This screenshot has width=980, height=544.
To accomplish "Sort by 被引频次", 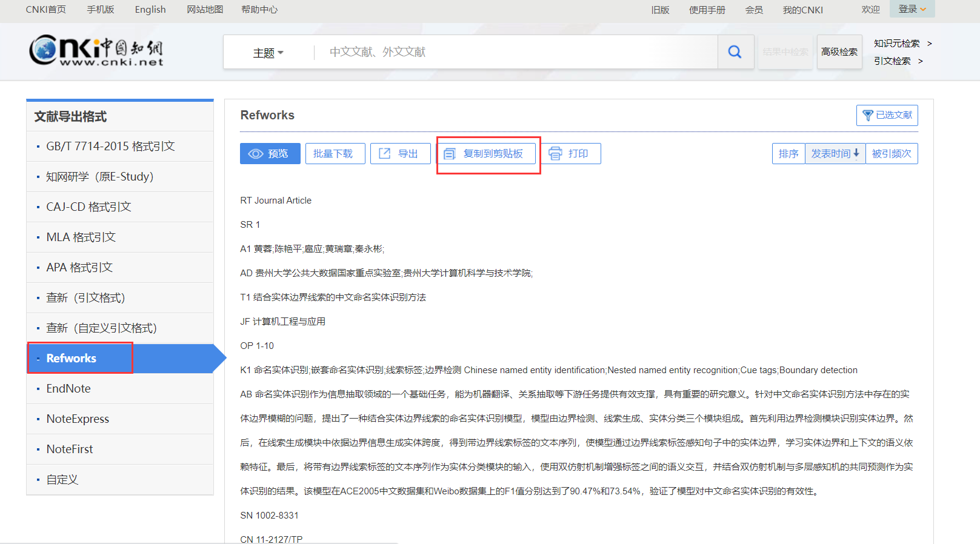I will point(892,154).
